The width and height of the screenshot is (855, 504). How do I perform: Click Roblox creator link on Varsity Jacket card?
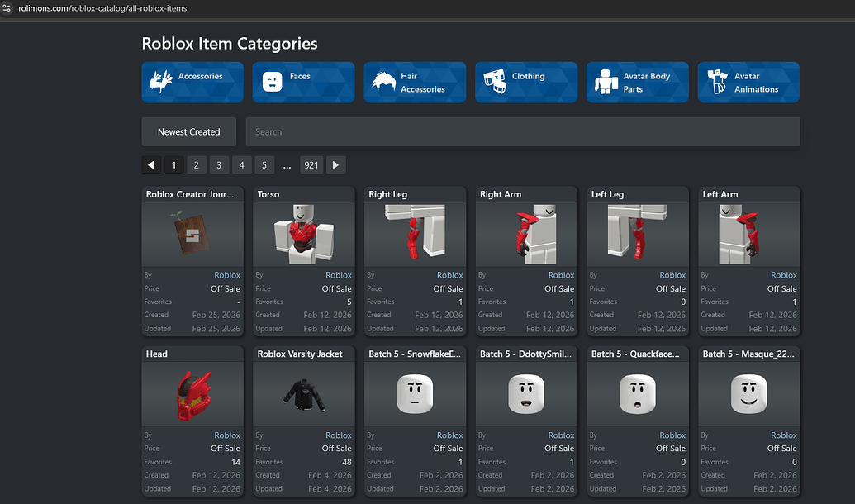tap(339, 435)
